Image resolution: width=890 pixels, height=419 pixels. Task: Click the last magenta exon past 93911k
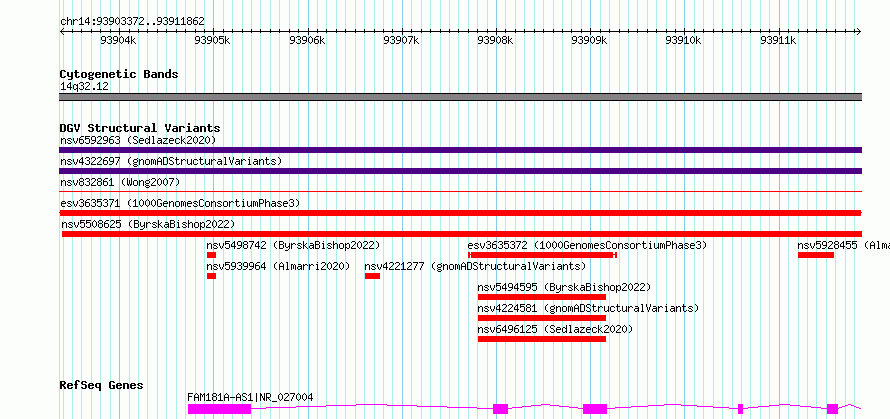[x=833, y=409]
